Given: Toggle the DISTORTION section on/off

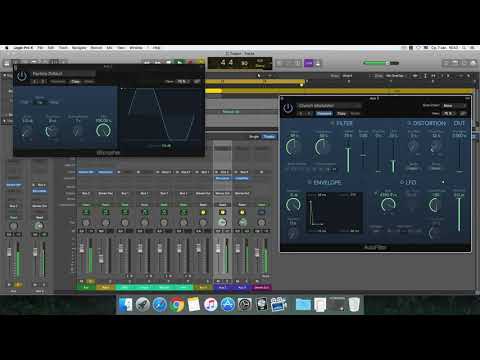Looking at the screenshot, I should (409, 123).
